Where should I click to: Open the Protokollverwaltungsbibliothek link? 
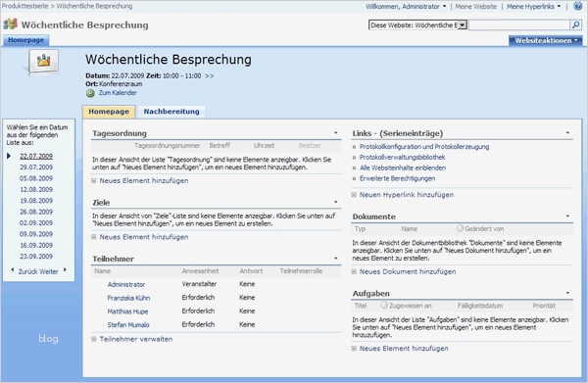coord(403,157)
